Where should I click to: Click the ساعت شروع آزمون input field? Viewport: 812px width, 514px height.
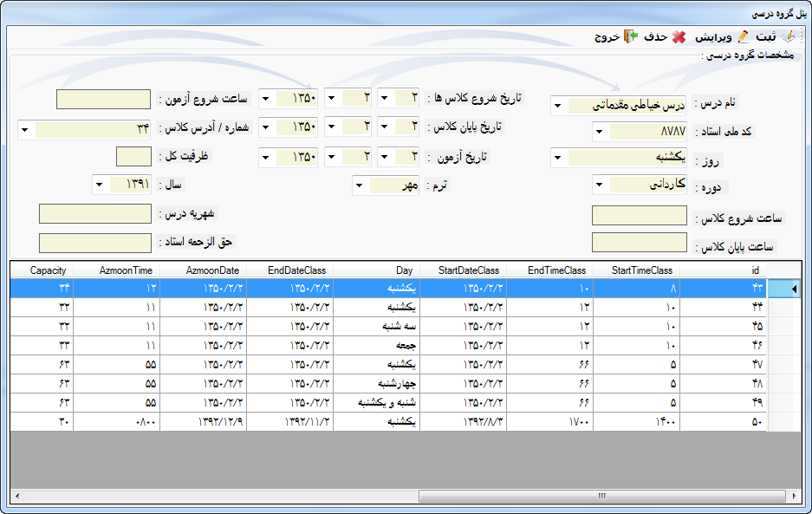(104, 99)
